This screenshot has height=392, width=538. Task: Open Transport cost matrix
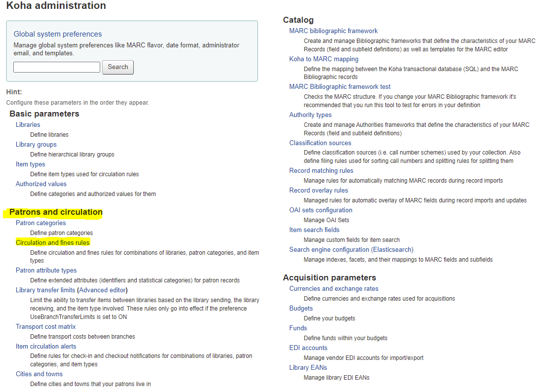(45, 327)
